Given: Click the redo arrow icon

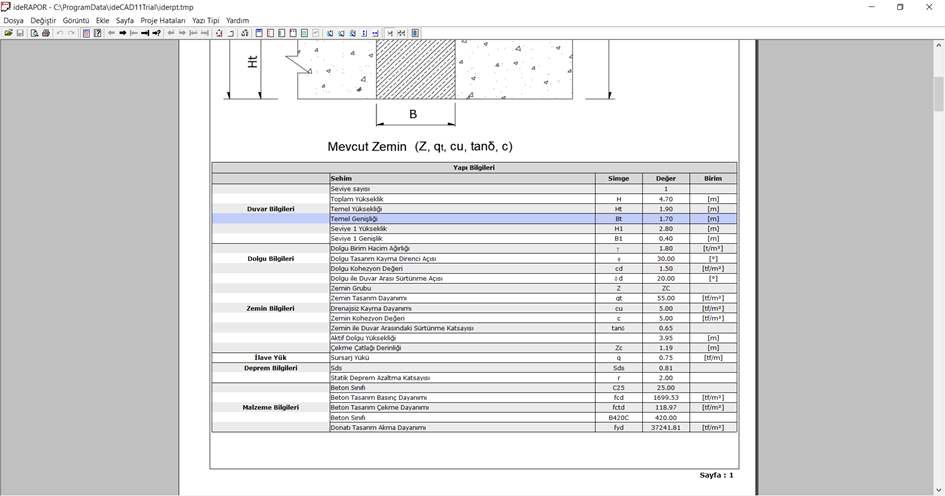Looking at the screenshot, I should [71, 33].
